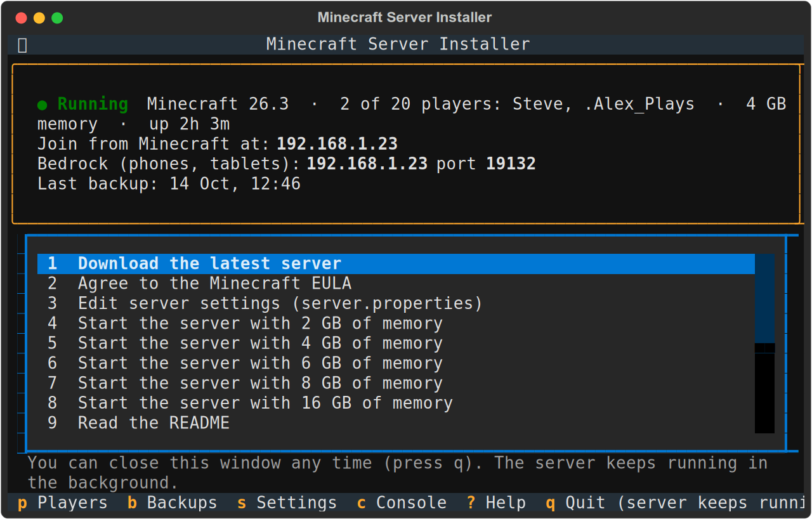Click the IP address on the Bedrock line
The height and width of the screenshot is (519, 812).
click(x=367, y=164)
